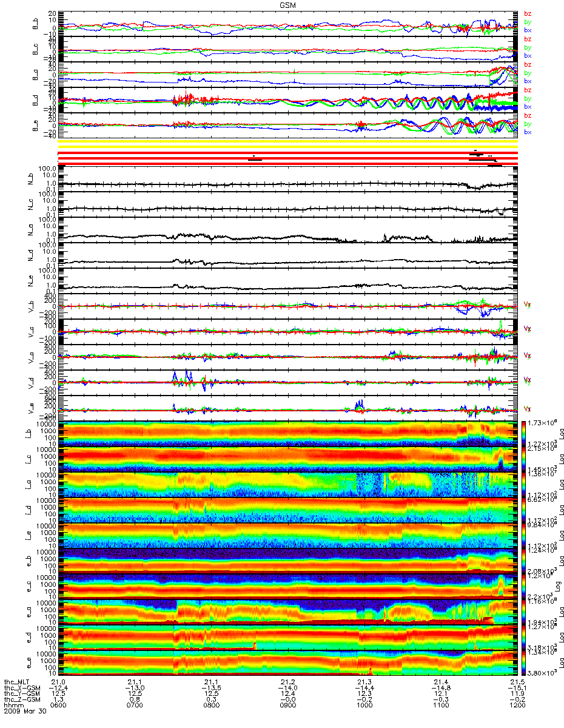
Task: Click the red bz legend beside B_b panel
Action: point(528,13)
